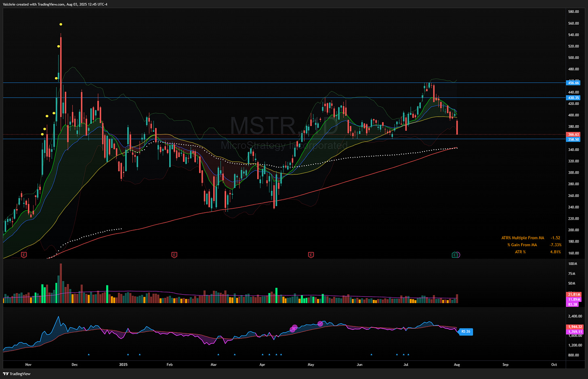
Task: Click 200.00 on the price scale
Action: pyautogui.click(x=574, y=230)
